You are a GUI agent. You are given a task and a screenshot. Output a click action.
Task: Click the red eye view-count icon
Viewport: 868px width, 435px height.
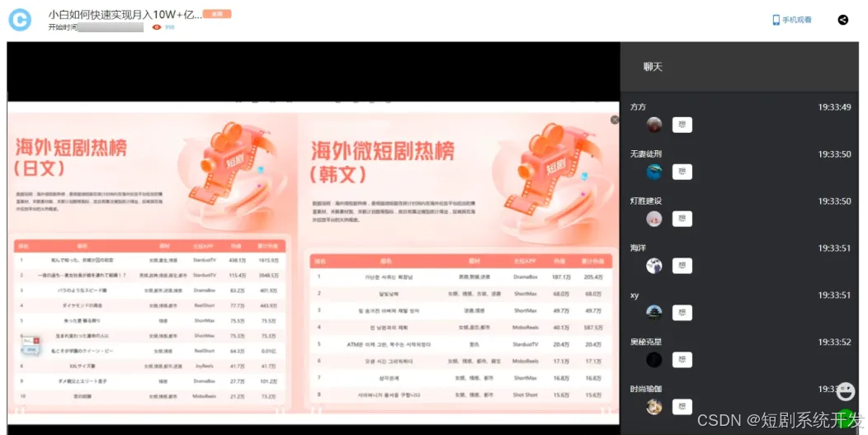tap(157, 27)
